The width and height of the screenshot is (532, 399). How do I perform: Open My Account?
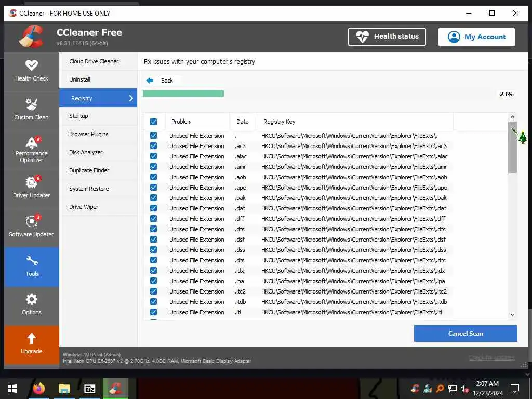click(x=476, y=37)
